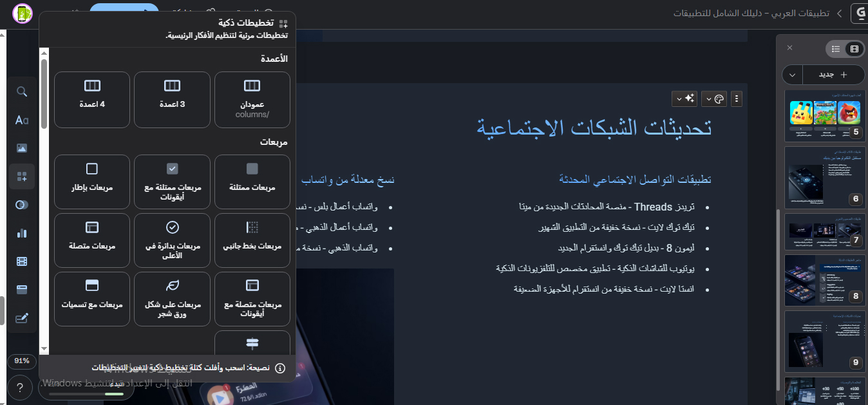Open the charts insert tool

click(22, 233)
